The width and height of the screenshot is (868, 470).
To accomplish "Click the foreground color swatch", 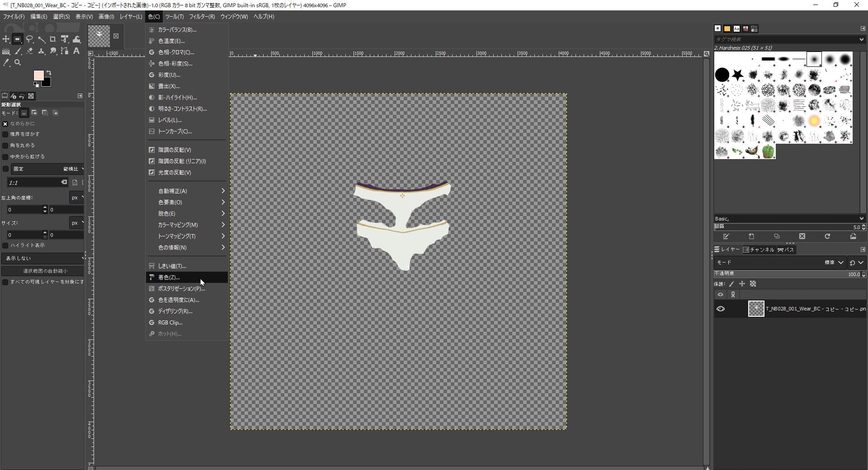I will coord(38,75).
